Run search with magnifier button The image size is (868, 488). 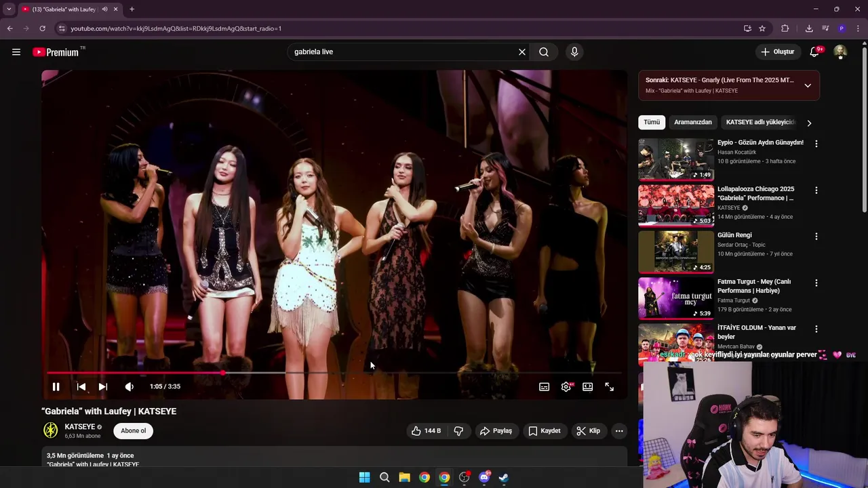[x=544, y=52]
